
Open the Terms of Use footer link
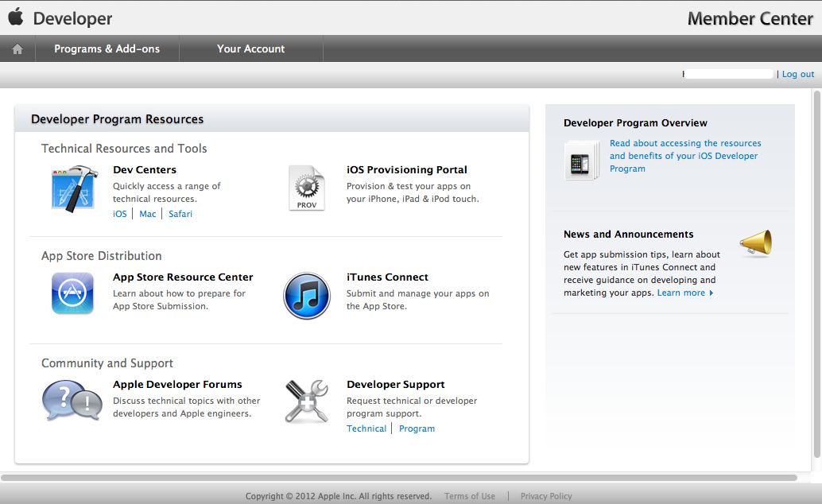[x=470, y=496]
